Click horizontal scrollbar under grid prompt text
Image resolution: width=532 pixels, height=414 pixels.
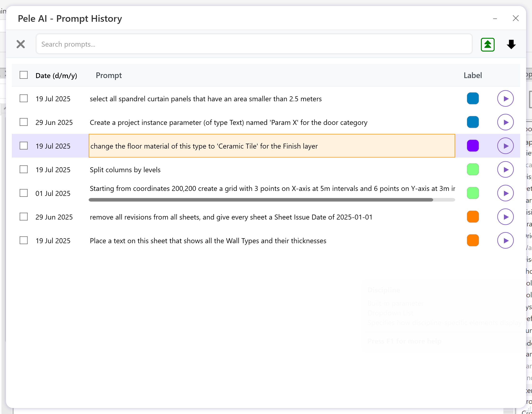pyautogui.click(x=261, y=200)
